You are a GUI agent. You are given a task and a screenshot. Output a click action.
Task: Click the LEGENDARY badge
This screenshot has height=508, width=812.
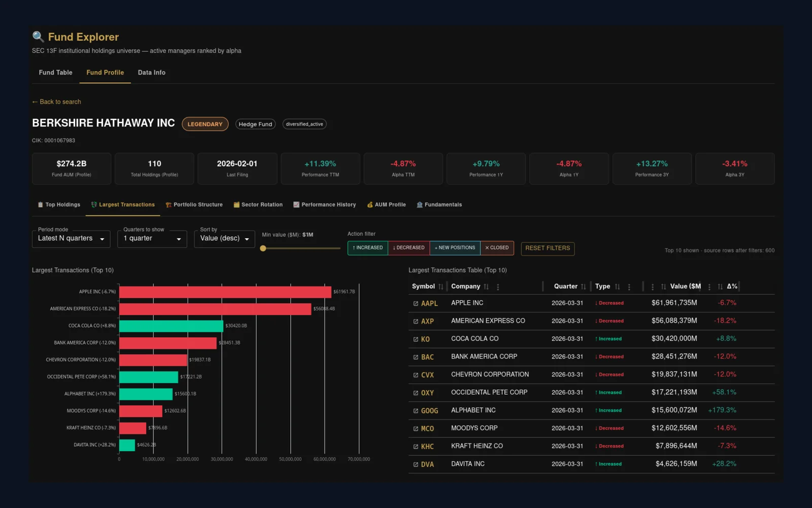click(205, 124)
